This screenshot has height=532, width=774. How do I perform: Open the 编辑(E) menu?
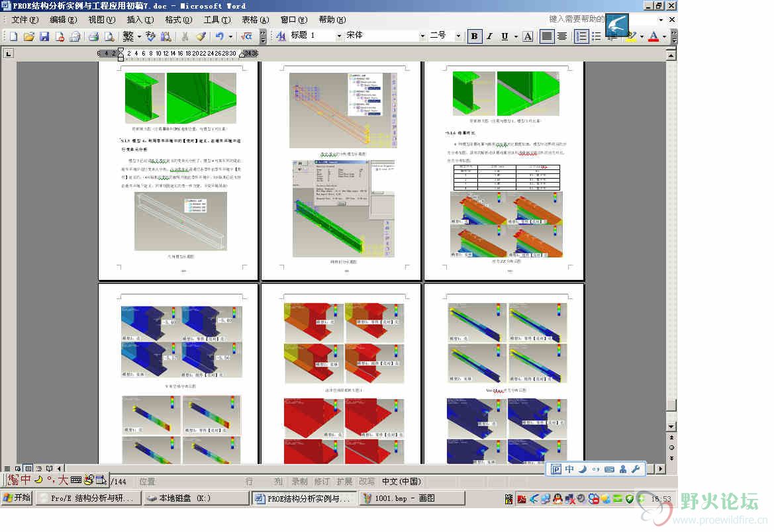63,20
